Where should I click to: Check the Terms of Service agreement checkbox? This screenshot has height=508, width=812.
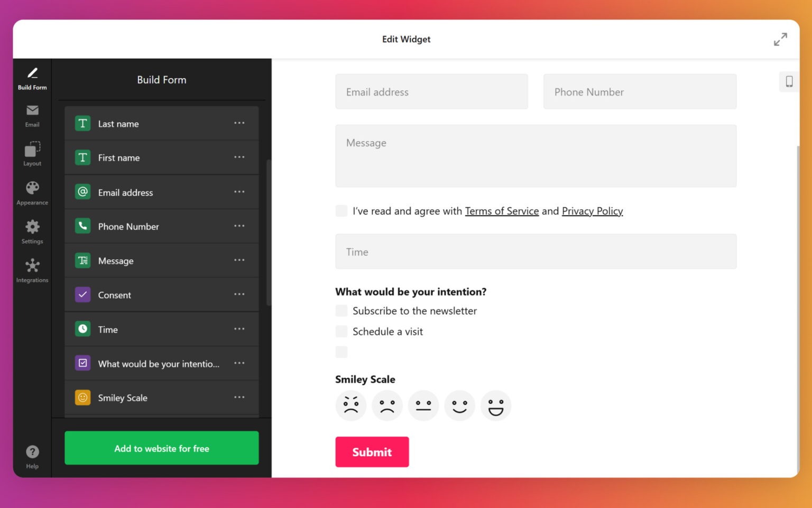pos(341,210)
